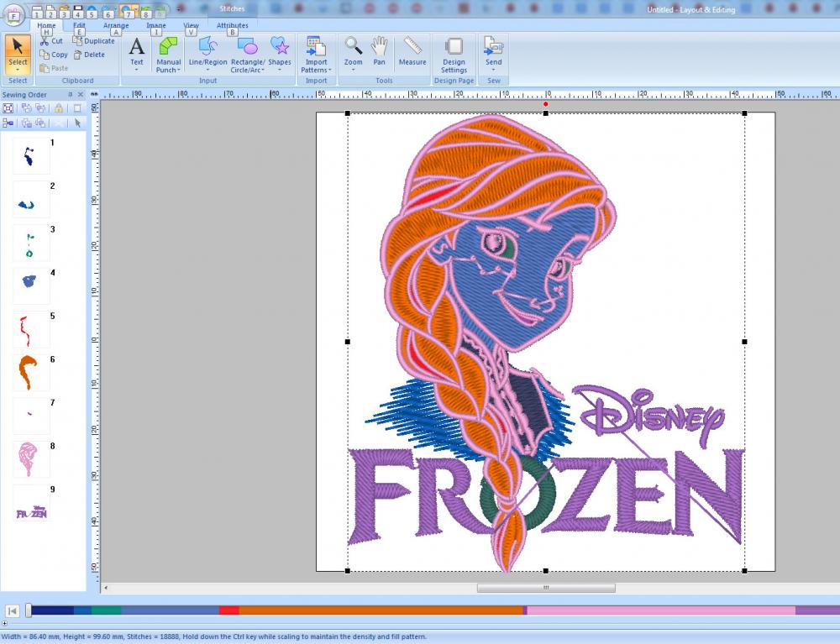Select sewing order thumbnail 2

click(x=31, y=199)
